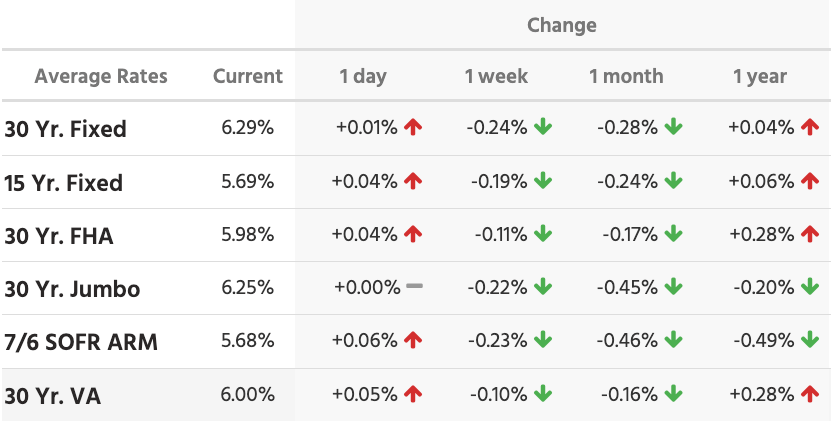831x421 pixels.
Task: Click the Current column header
Action: point(248,76)
